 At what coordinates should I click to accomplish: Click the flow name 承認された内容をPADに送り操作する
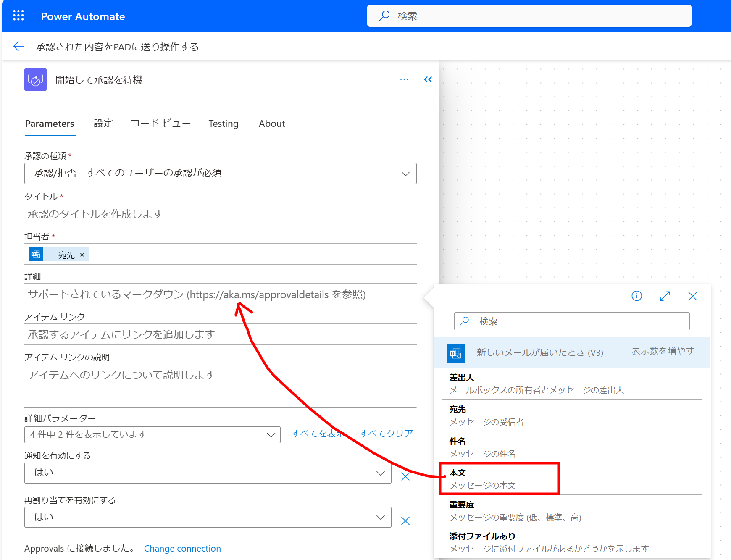(117, 47)
